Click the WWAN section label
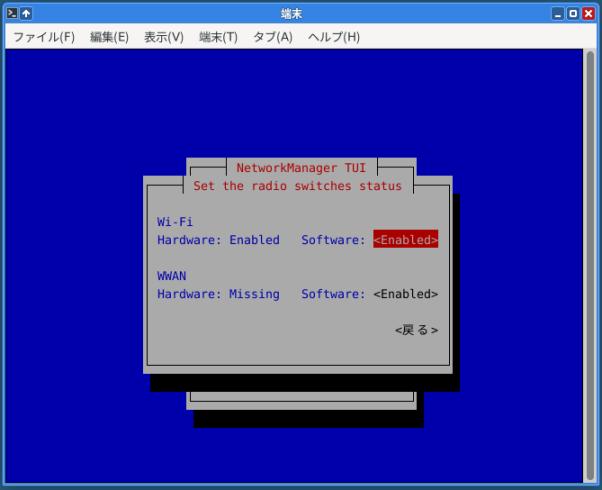Image resolution: width=602 pixels, height=490 pixels. tap(172, 276)
